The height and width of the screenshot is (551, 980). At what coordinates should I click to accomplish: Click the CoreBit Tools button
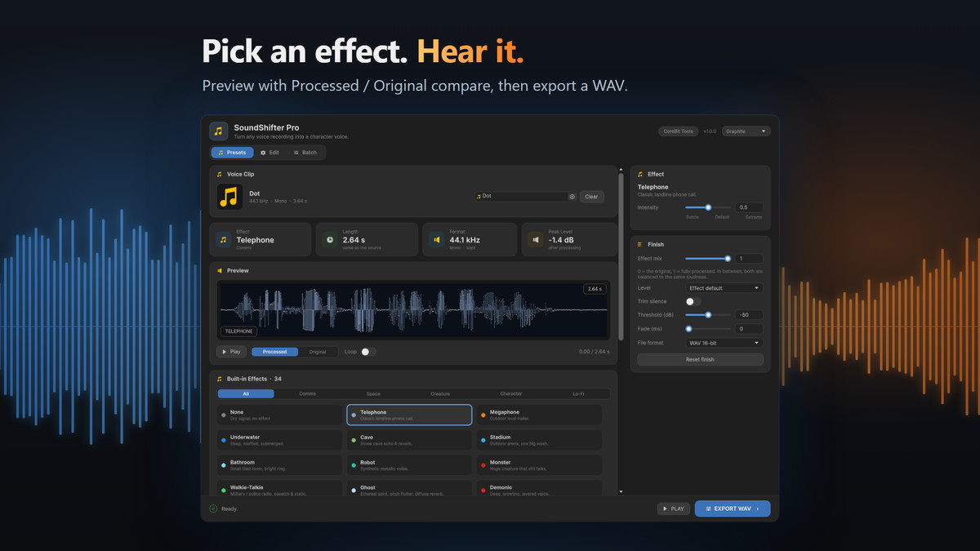point(679,131)
